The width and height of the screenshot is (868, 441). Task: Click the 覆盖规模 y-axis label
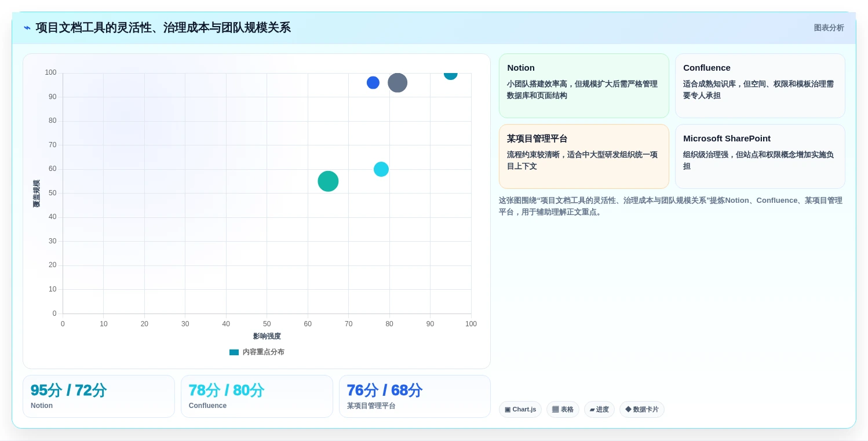coord(37,194)
